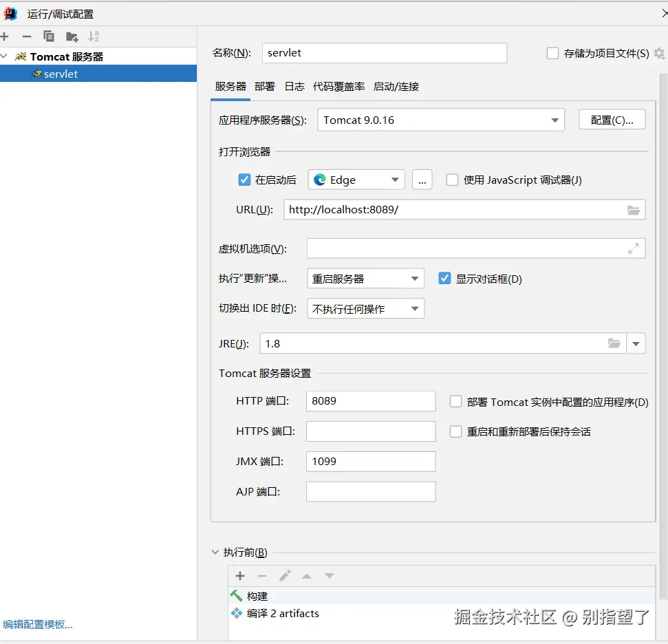The height and width of the screenshot is (644, 668).
Task: Click the JRE field showing 1.8
Action: click(x=443, y=343)
